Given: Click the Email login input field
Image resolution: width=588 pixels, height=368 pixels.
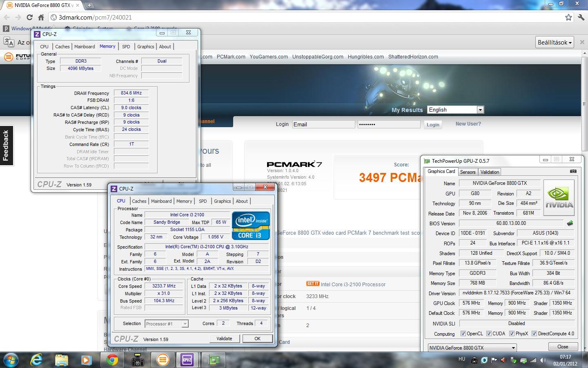Looking at the screenshot, I should 323,124.
